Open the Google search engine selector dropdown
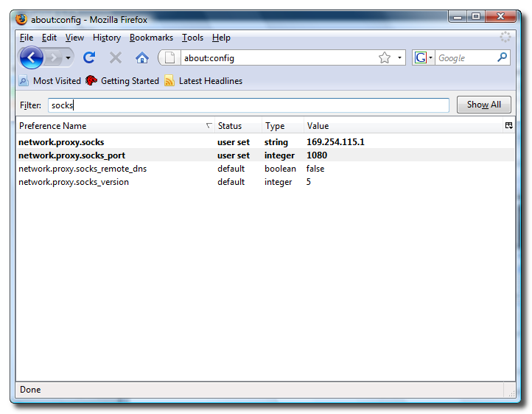Screen dimensions: 532x414 (424, 57)
